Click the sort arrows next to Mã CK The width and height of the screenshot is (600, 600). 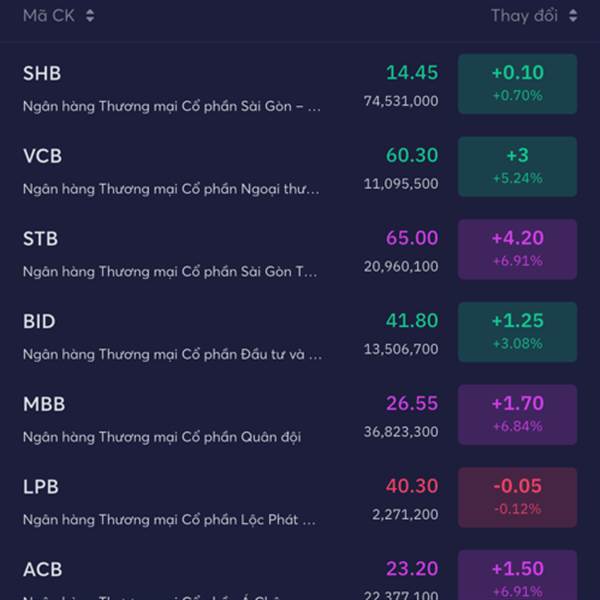90,16
